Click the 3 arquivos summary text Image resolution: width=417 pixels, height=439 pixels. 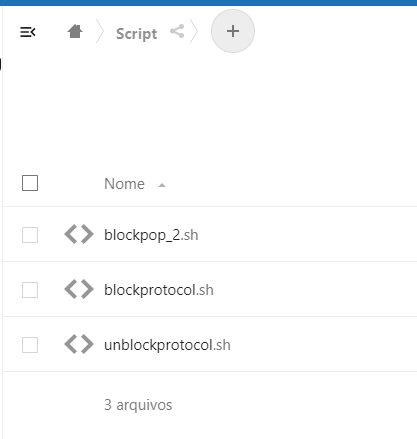(138, 405)
